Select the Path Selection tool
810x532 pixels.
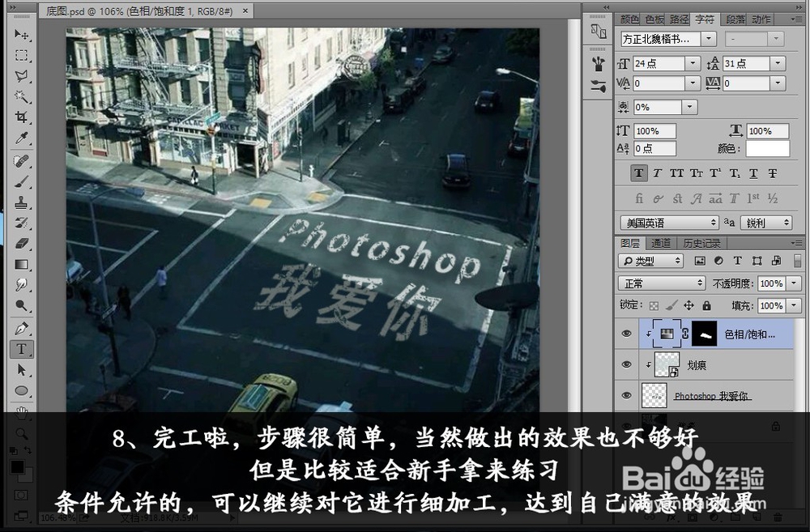(x=21, y=370)
